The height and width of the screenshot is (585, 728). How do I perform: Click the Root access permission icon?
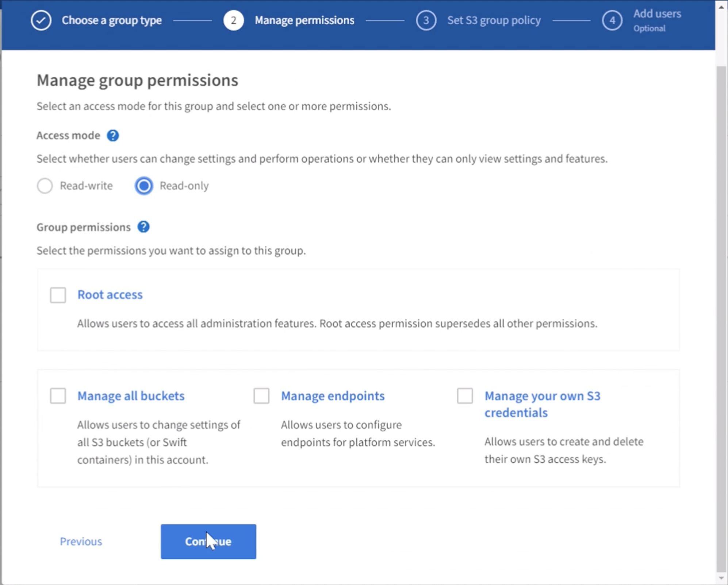point(58,294)
